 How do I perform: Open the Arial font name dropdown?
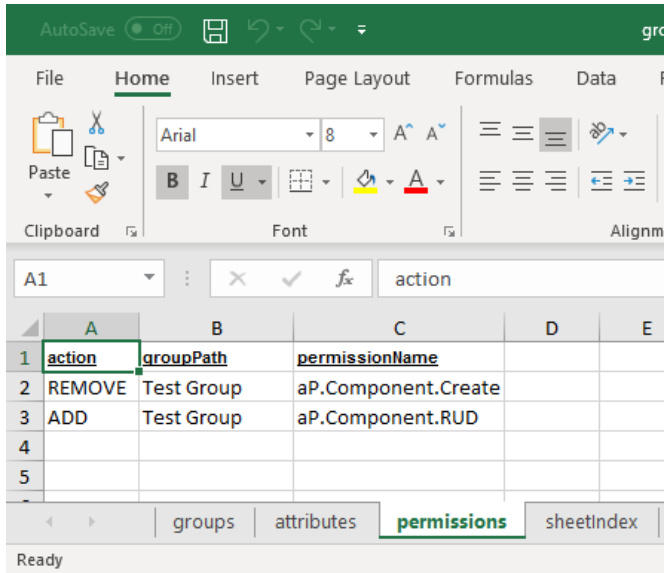[x=310, y=135]
